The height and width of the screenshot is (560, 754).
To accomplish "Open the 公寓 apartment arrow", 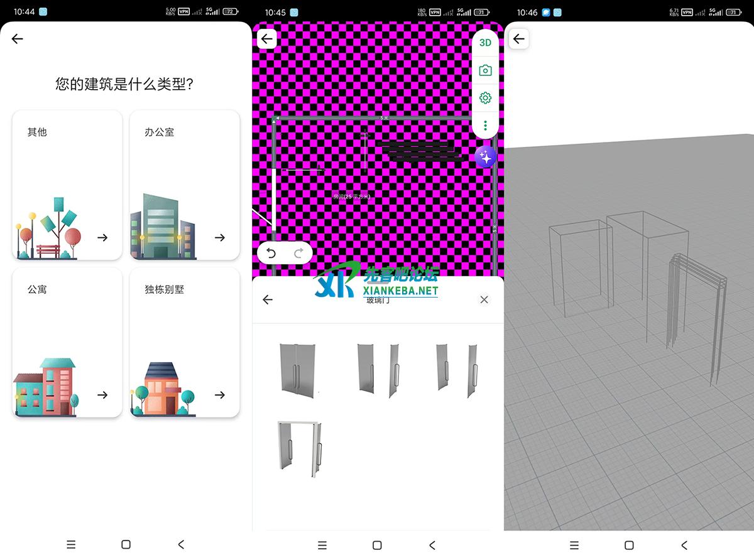I will click(102, 395).
